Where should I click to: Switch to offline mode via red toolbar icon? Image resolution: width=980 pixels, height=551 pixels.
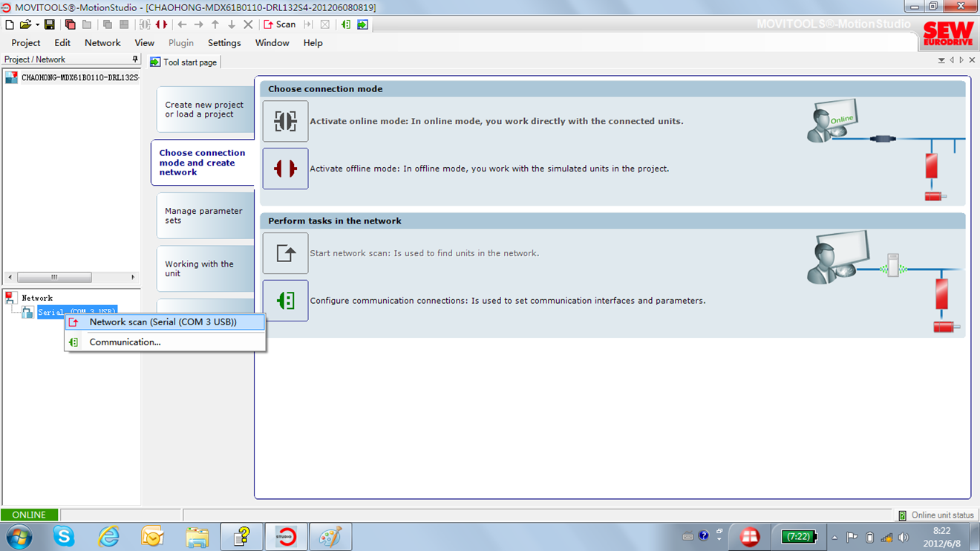pos(162,25)
